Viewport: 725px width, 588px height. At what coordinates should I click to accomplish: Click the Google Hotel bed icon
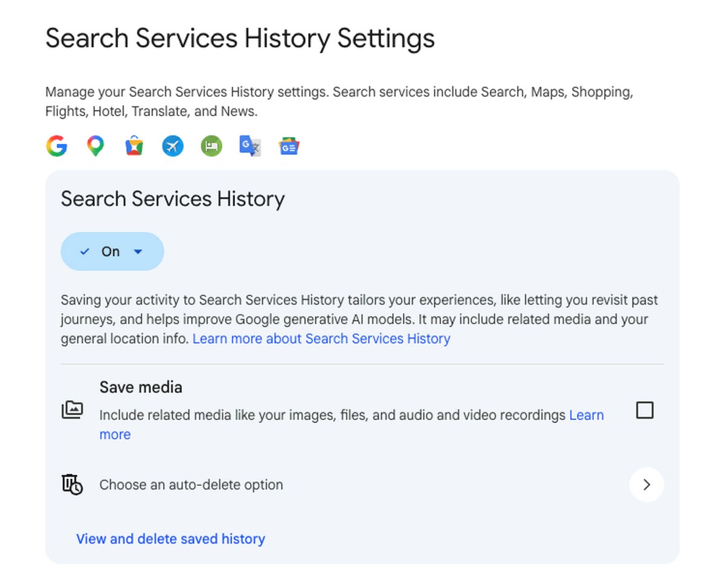coord(211,146)
